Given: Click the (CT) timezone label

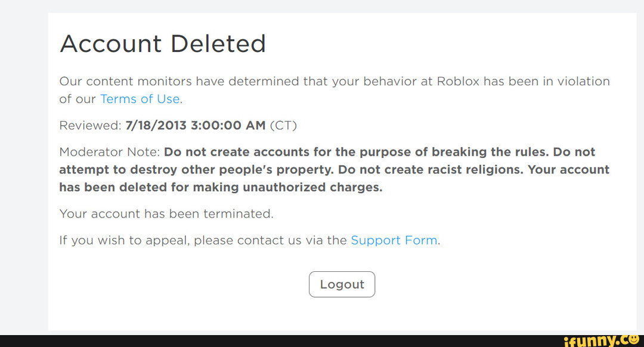Looking at the screenshot, I should (x=284, y=125).
